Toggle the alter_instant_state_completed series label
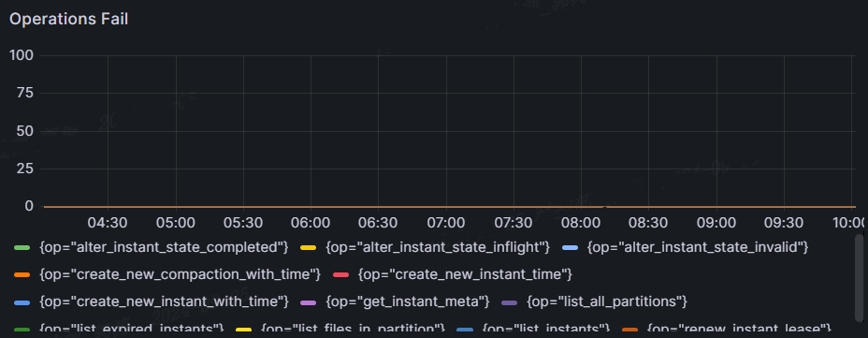The height and width of the screenshot is (338, 868). click(x=164, y=247)
